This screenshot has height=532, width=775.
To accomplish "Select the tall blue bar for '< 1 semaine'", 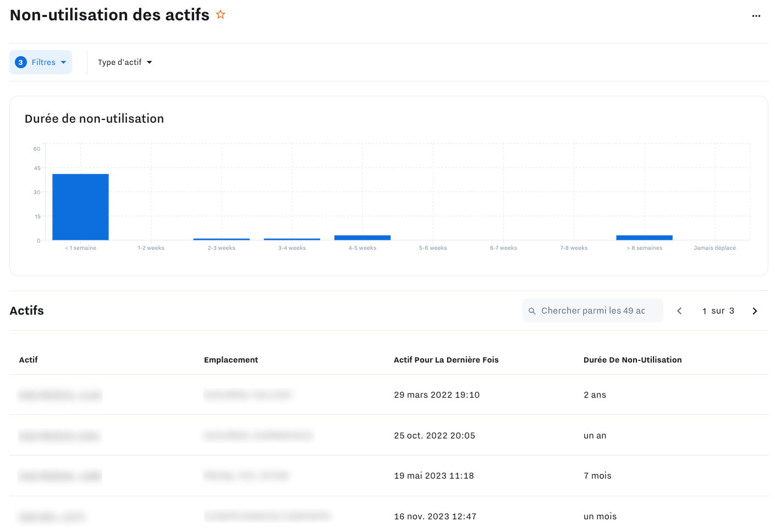I will point(80,206).
